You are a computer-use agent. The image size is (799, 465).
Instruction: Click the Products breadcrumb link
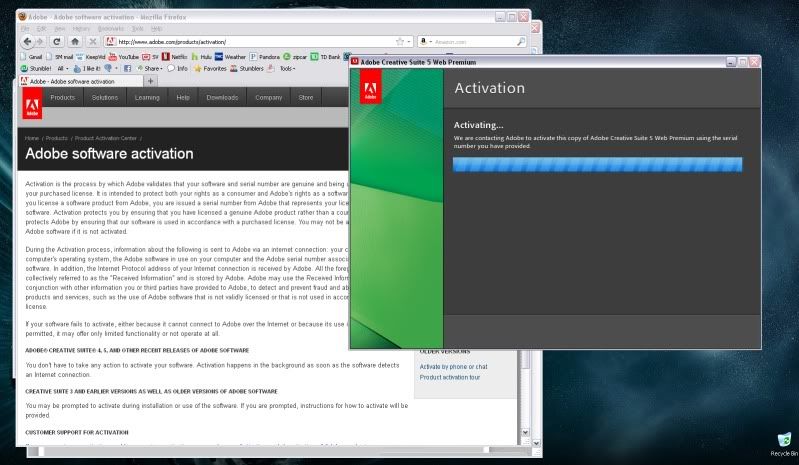point(57,138)
